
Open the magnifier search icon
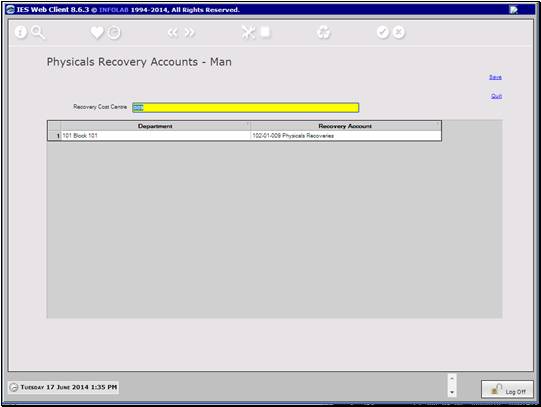[x=38, y=32]
